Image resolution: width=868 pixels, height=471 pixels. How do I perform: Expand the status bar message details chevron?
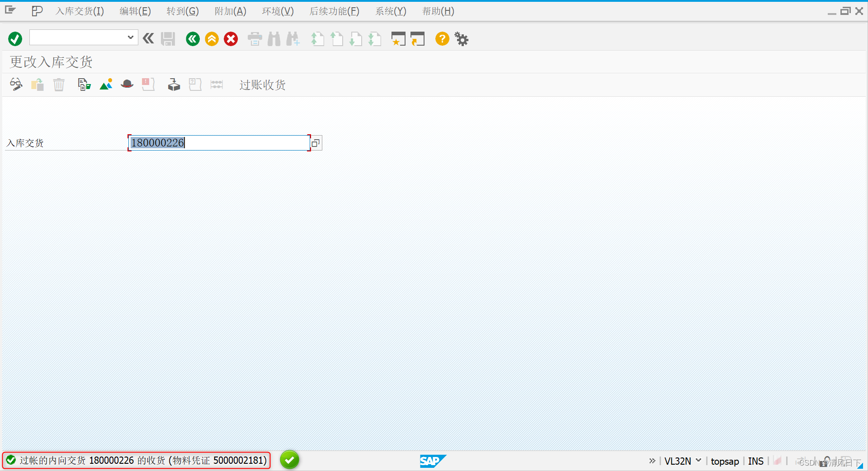tap(652, 461)
